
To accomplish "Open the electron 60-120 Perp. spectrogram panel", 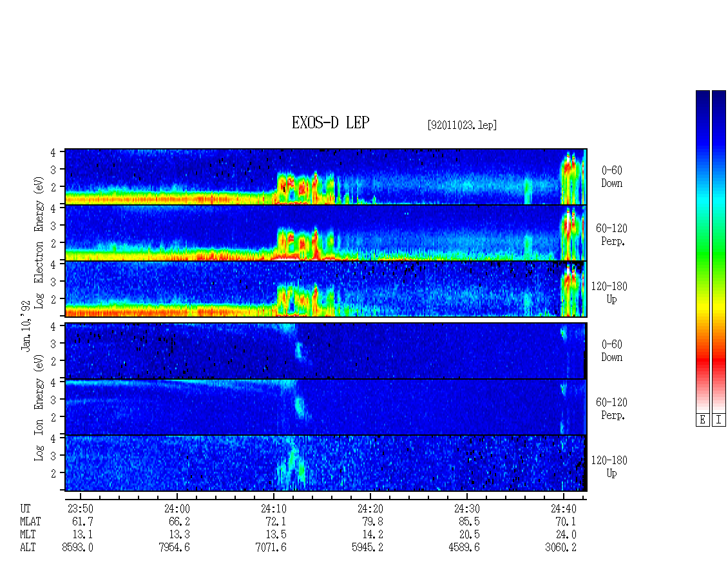I will point(326,233).
